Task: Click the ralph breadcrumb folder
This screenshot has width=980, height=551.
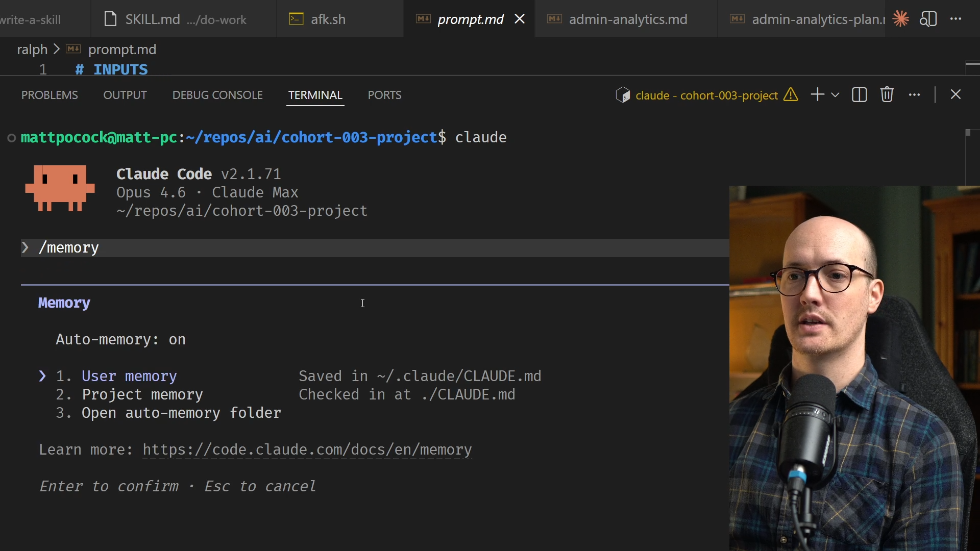Action: [32, 49]
